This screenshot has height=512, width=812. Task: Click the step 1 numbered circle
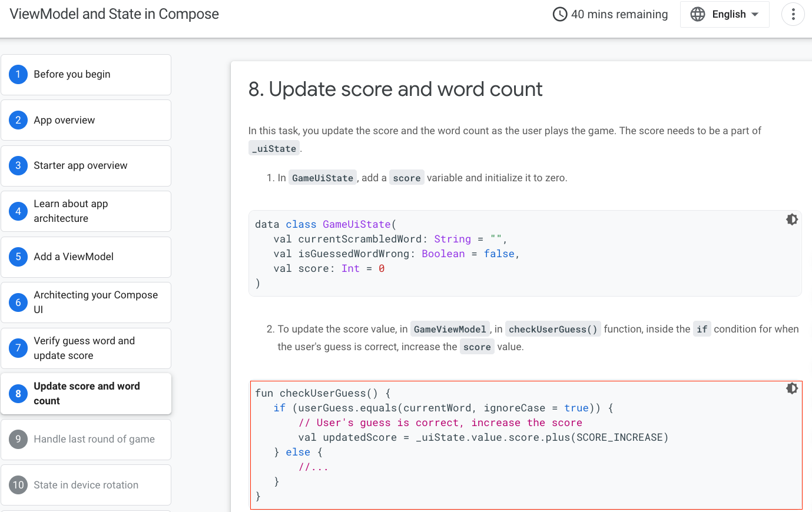pos(18,74)
